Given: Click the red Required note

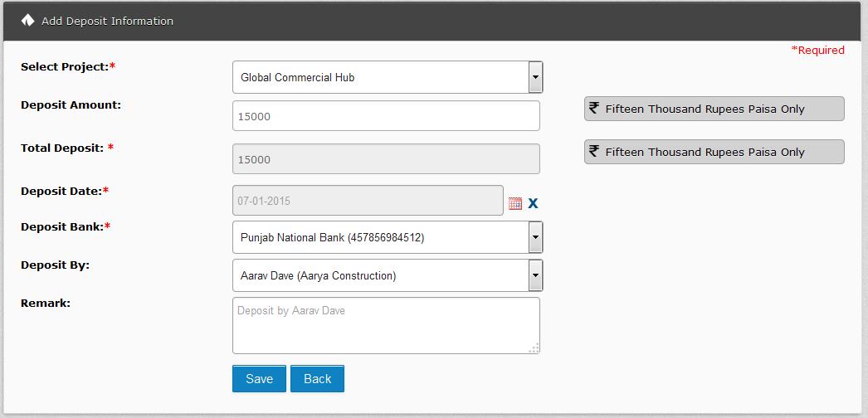Looking at the screenshot, I should click(x=817, y=50).
